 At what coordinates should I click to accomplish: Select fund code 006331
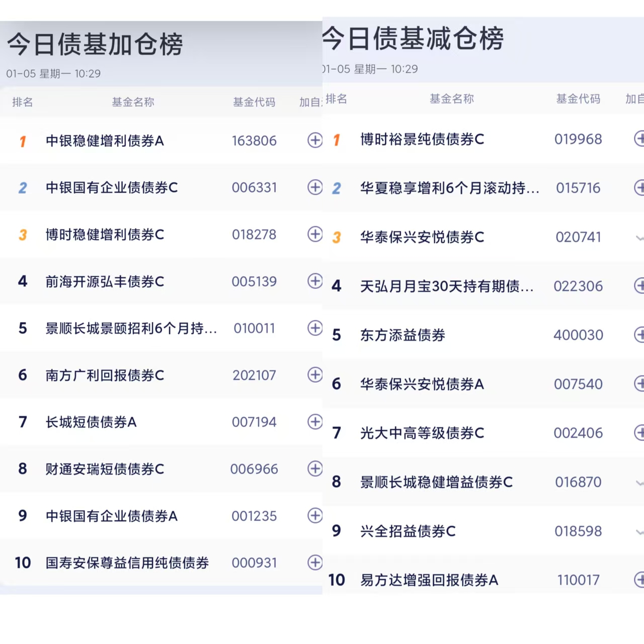[x=254, y=188]
